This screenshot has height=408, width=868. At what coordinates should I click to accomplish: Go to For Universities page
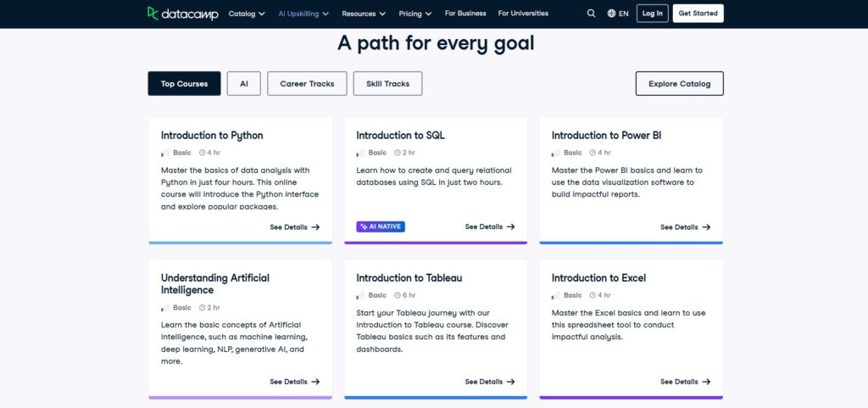(x=523, y=14)
